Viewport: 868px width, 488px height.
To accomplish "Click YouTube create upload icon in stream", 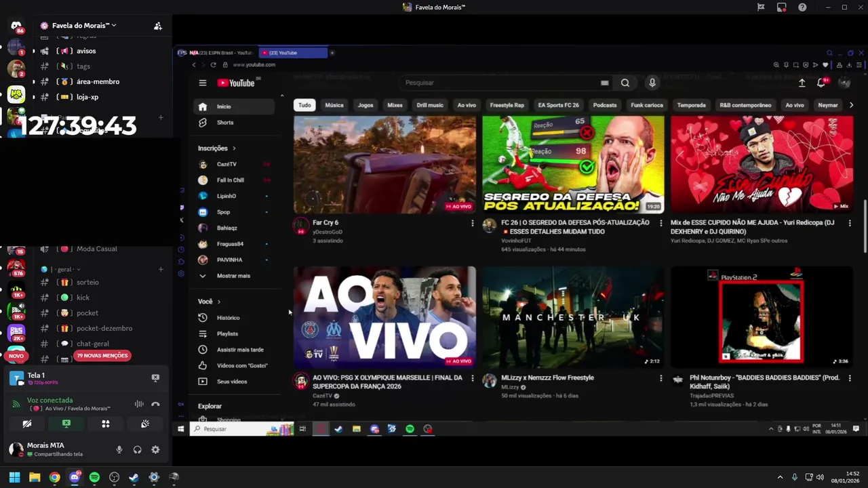I will coord(802,83).
